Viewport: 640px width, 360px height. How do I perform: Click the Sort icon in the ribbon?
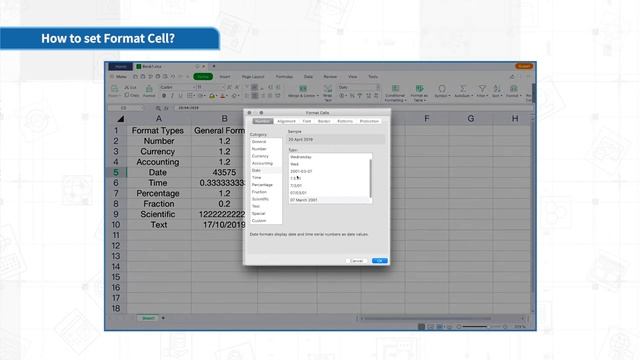click(497, 89)
